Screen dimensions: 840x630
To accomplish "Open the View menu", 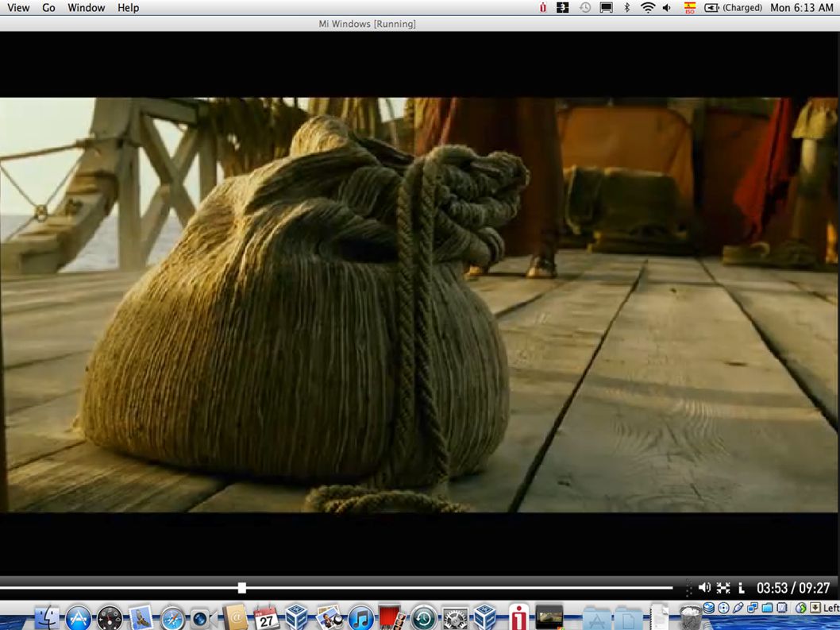I will pos(18,7).
